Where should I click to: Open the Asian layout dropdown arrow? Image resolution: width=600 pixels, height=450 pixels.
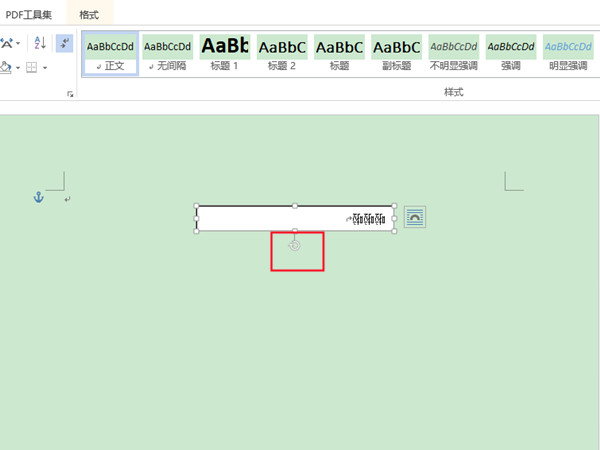(x=18, y=44)
